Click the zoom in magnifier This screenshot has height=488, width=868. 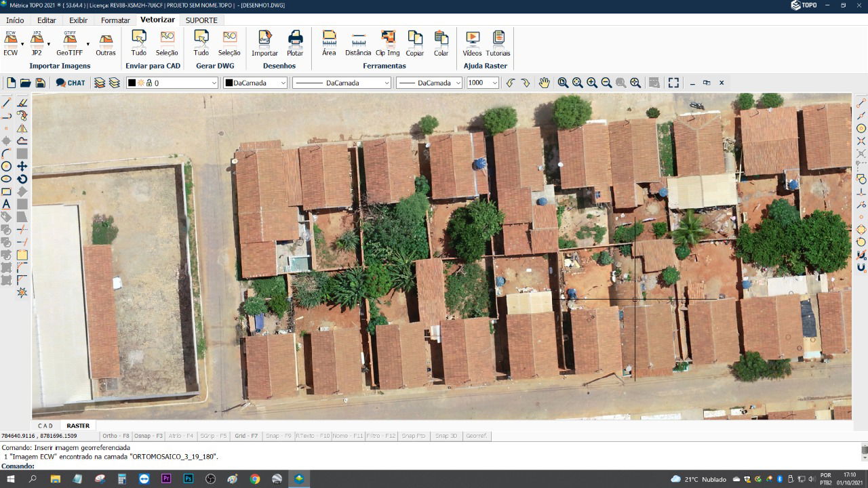[x=592, y=83]
